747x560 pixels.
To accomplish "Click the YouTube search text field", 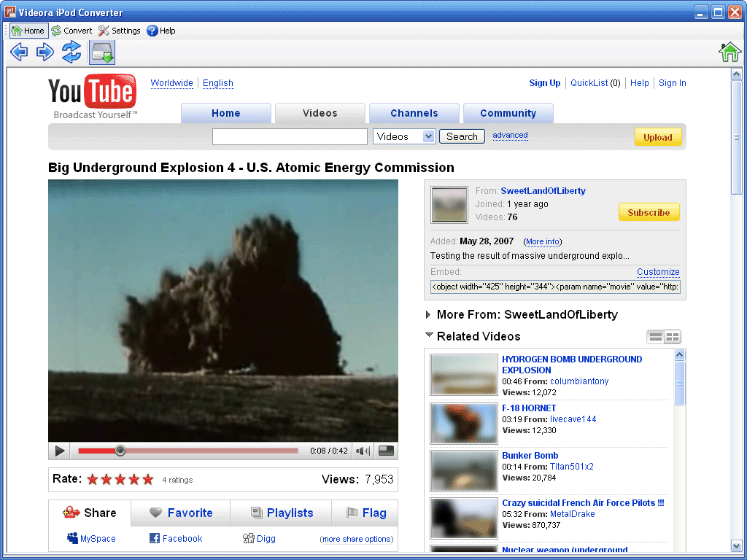I will [x=290, y=136].
